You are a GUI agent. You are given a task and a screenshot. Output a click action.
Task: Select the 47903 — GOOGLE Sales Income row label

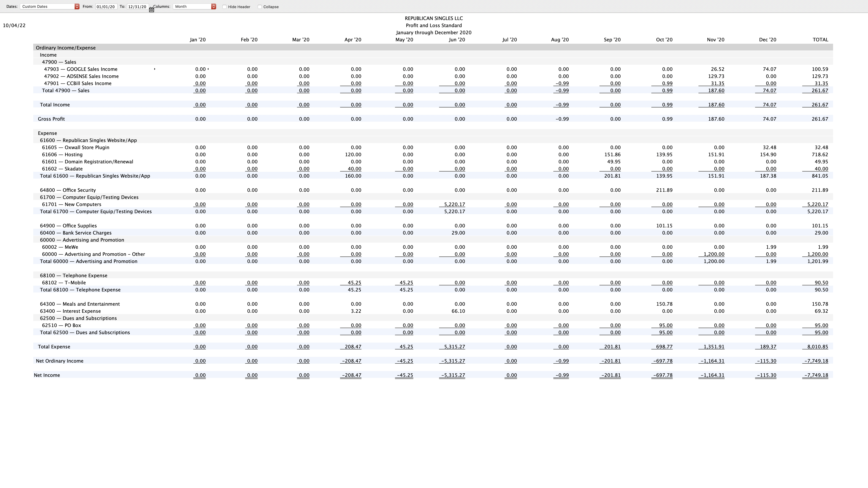click(x=81, y=69)
